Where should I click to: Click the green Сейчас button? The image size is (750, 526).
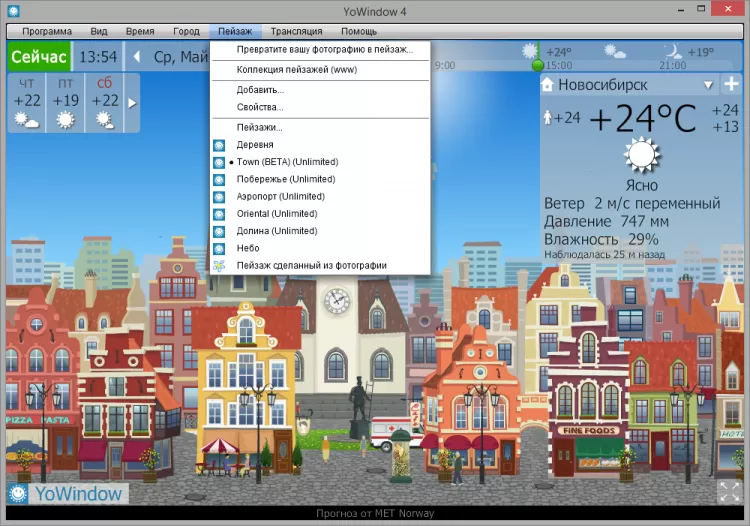[x=39, y=57]
